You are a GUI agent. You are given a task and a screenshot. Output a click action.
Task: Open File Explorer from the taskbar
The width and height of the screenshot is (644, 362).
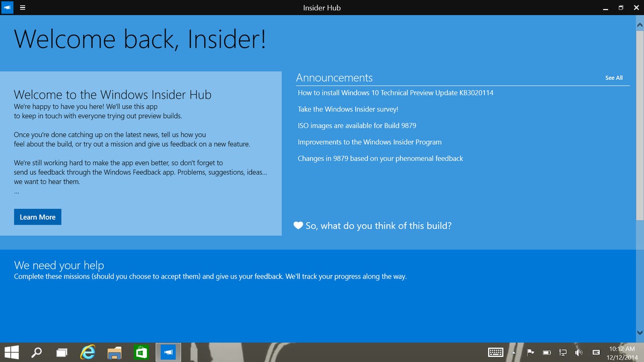[x=114, y=352]
